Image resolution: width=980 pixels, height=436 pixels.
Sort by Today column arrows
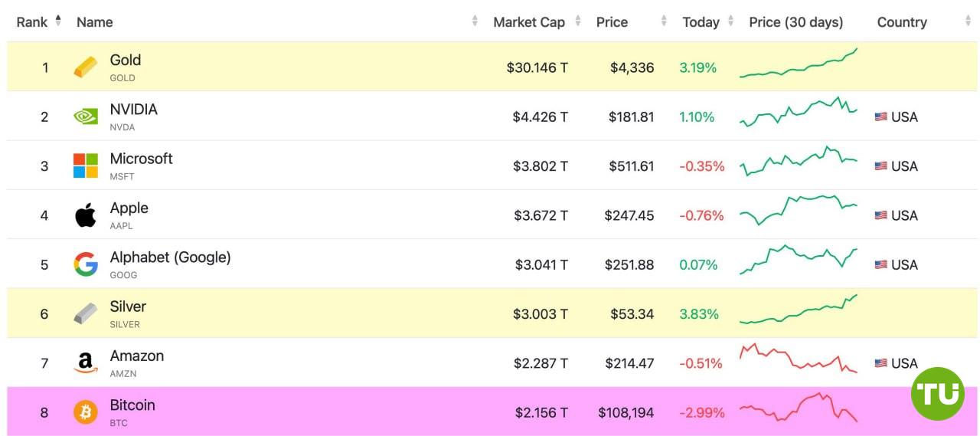coord(731,21)
